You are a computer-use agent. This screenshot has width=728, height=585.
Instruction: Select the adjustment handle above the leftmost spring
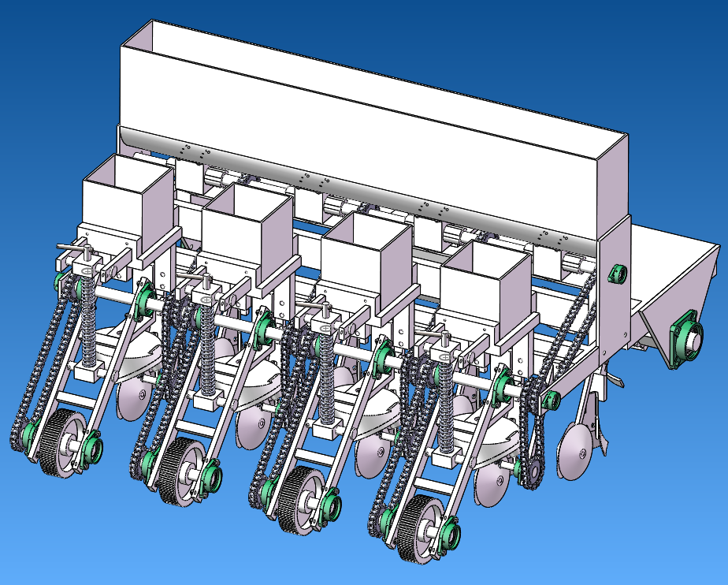(73, 248)
